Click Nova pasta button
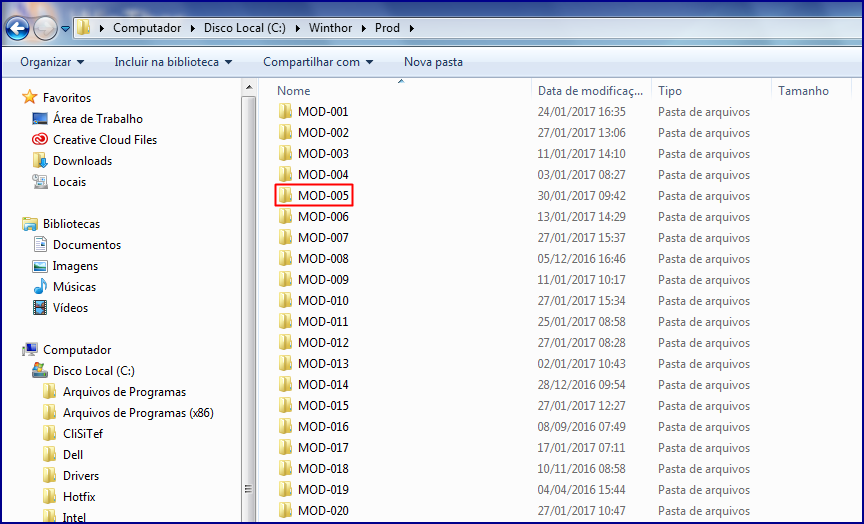This screenshot has height=524, width=864. 433,62
